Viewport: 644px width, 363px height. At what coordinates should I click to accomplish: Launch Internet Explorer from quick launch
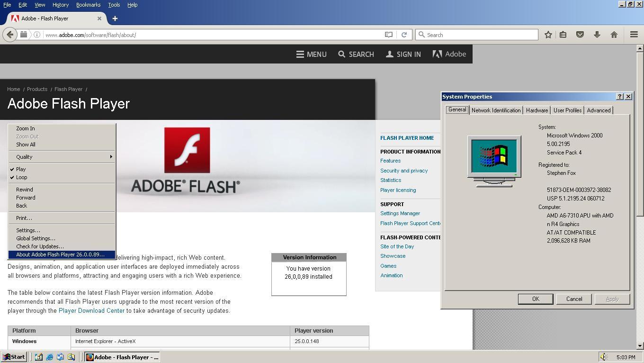[x=49, y=357]
